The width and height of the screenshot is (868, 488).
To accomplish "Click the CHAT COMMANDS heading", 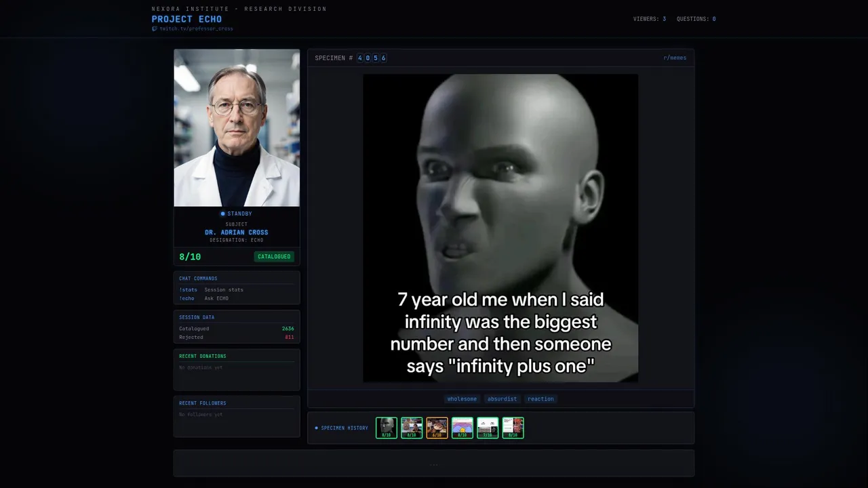I will 198,279.
